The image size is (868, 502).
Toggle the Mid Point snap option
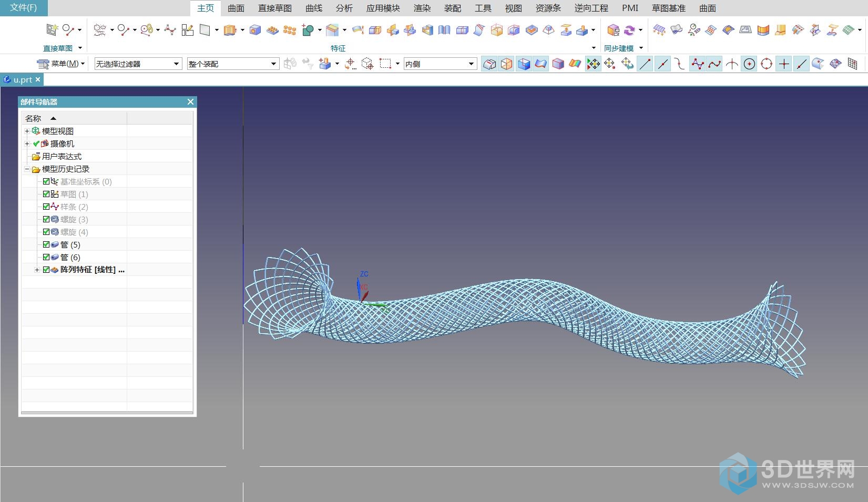662,64
